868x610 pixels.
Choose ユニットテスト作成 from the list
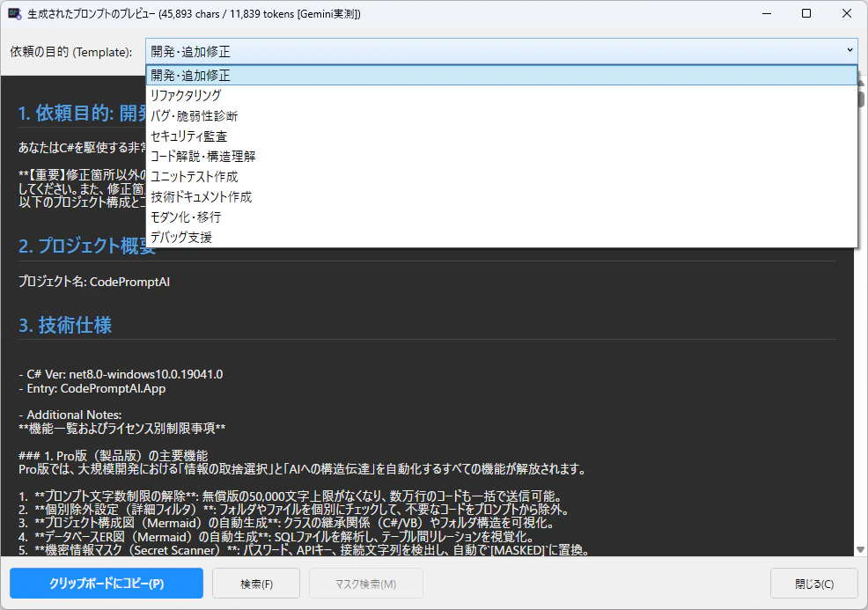click(502, 177)
